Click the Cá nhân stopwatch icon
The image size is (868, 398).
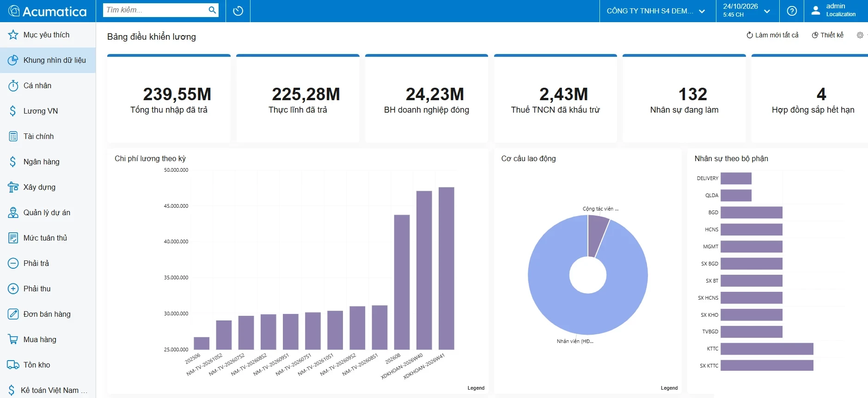[13, 85]
